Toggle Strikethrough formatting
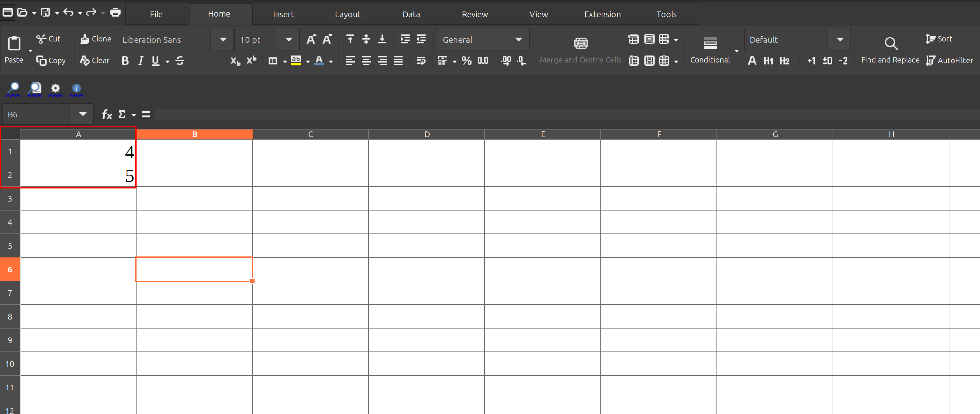This screenshot has width=980, height=414. pos(180,61)
